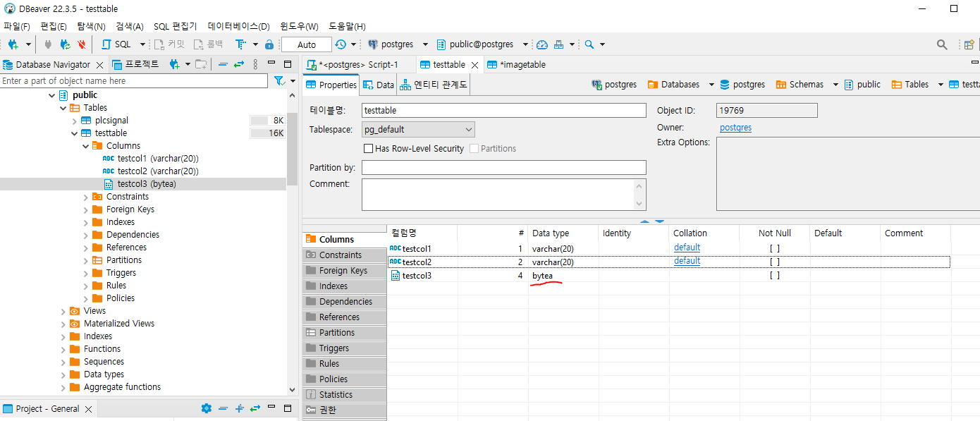This screenshot has height=421, width=980.
Task: Click the collapse minus icon in Project panel
Action: [223, 408]
